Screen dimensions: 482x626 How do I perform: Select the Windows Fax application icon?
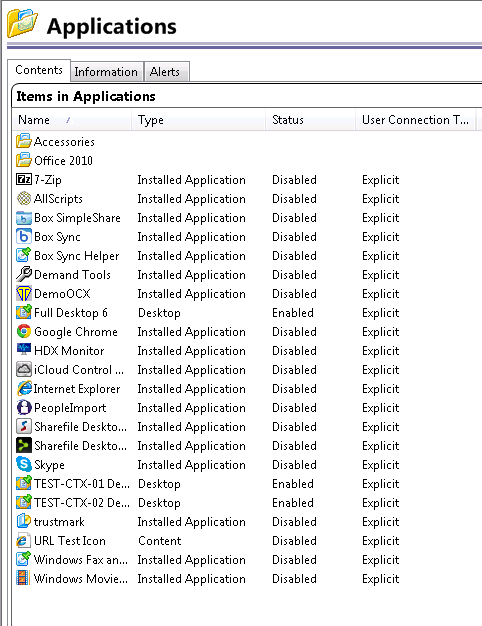coord(24,560)
